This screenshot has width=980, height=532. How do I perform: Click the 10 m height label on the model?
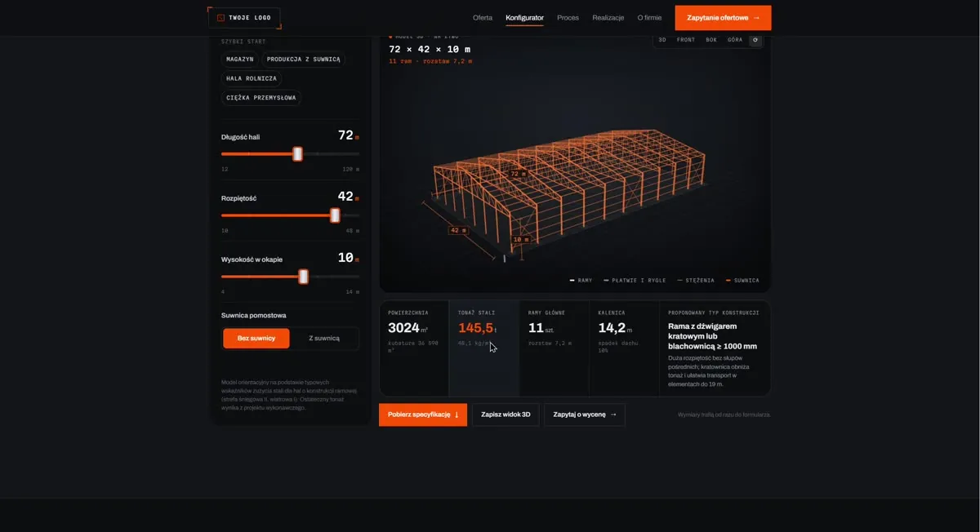(521, 240)
